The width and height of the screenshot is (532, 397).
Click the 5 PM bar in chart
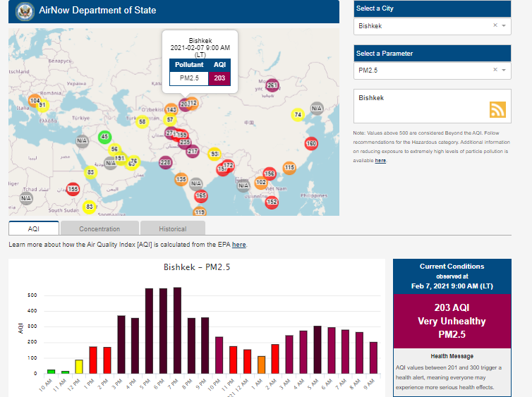(x=149, y=331)
